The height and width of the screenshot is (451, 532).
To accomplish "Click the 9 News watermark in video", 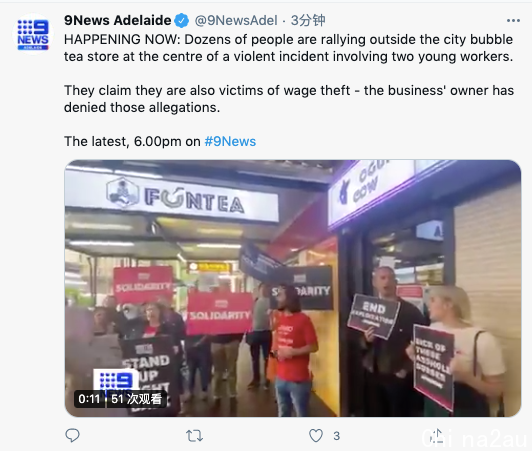I will (116, 380).
